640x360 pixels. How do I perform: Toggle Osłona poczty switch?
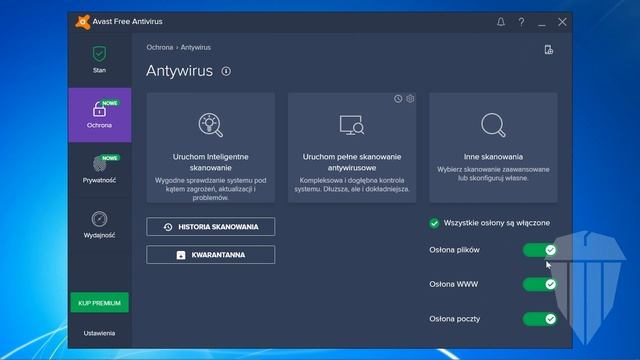coord(540,319)
